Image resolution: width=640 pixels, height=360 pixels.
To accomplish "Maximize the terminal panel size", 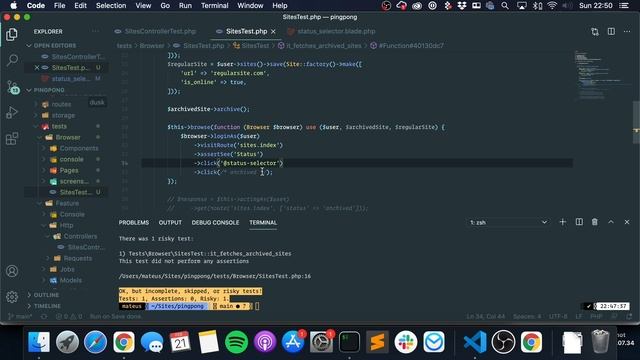I will pyautogui.click(x=611, y=222).
